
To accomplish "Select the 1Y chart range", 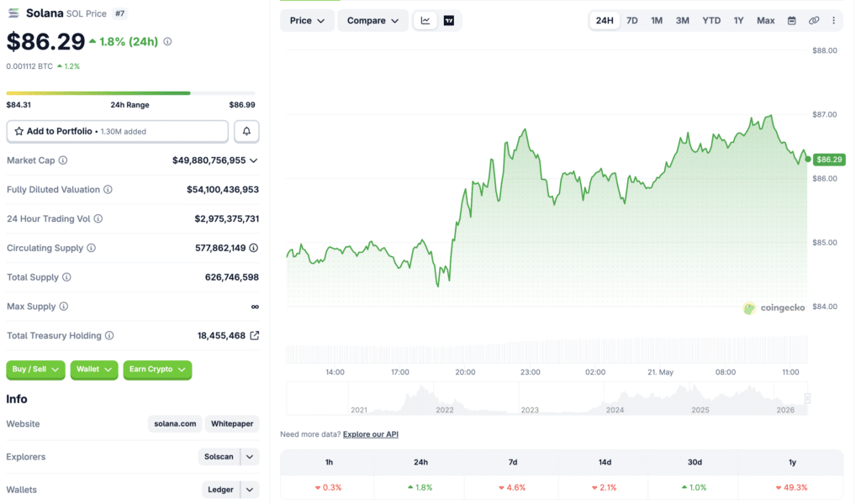I will 738,20.
